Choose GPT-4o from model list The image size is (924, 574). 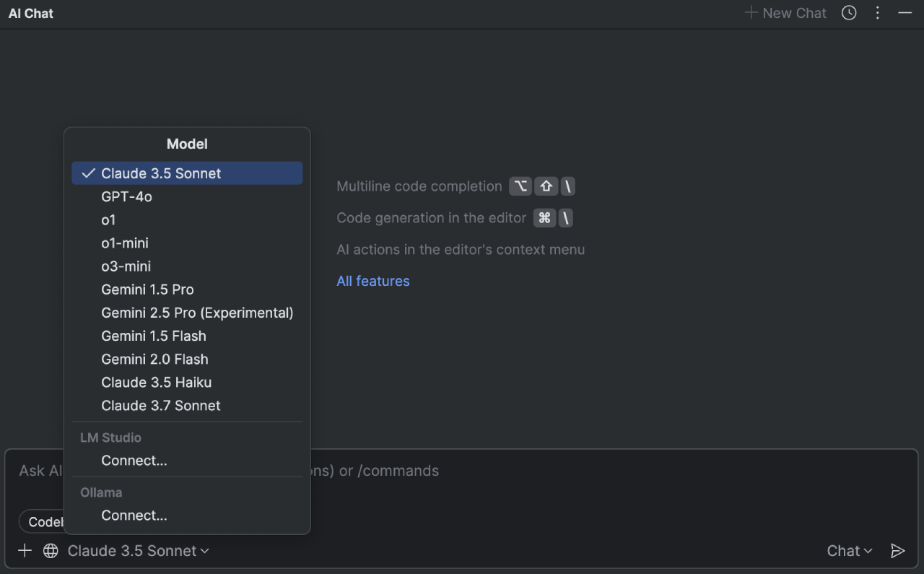[x=127, y=196]
